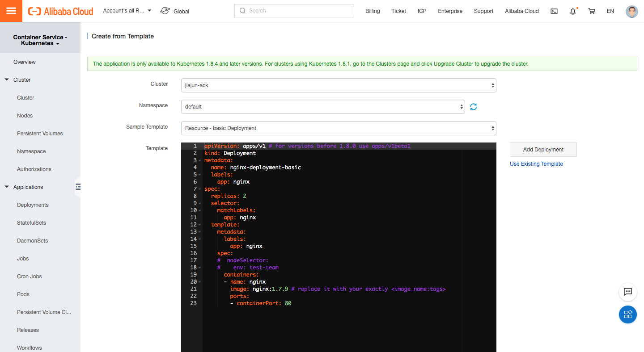Screen dimensions: 644x352
Task: Open the shopping cart
Action: 592,11
